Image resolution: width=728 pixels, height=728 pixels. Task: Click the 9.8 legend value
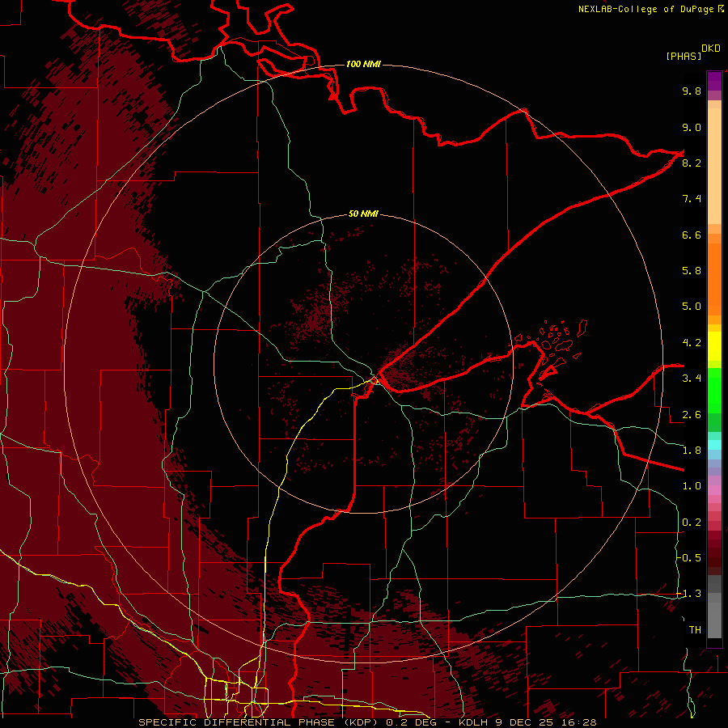[692, 91]
